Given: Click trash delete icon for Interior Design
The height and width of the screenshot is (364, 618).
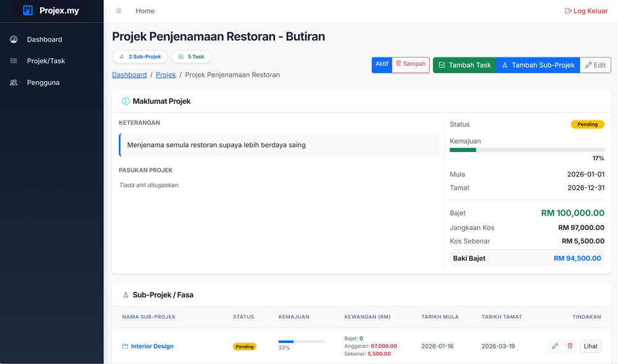Looking at the screenshot, I should 570,346.
